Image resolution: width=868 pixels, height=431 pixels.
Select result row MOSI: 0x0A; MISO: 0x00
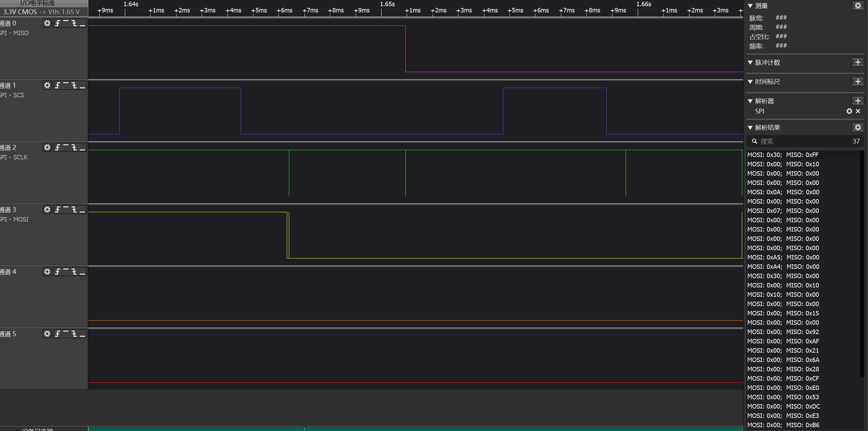(783, 192)
